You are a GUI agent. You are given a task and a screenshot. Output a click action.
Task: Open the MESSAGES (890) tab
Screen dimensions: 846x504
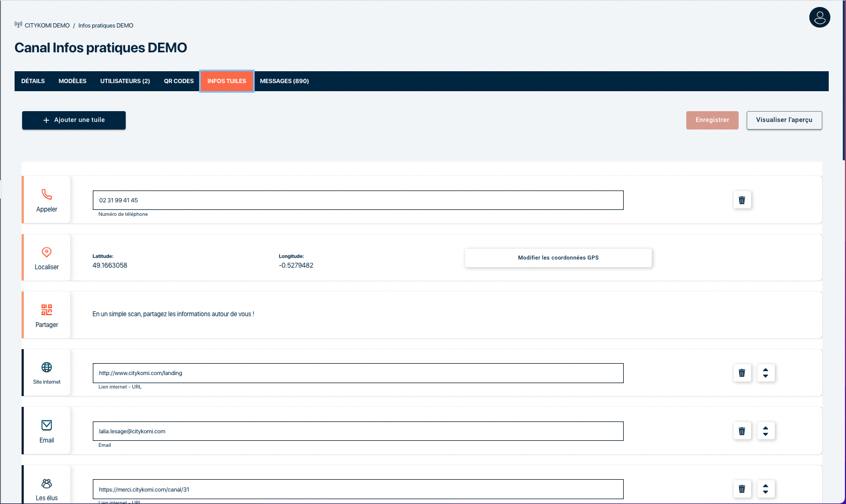coord(284,81)
